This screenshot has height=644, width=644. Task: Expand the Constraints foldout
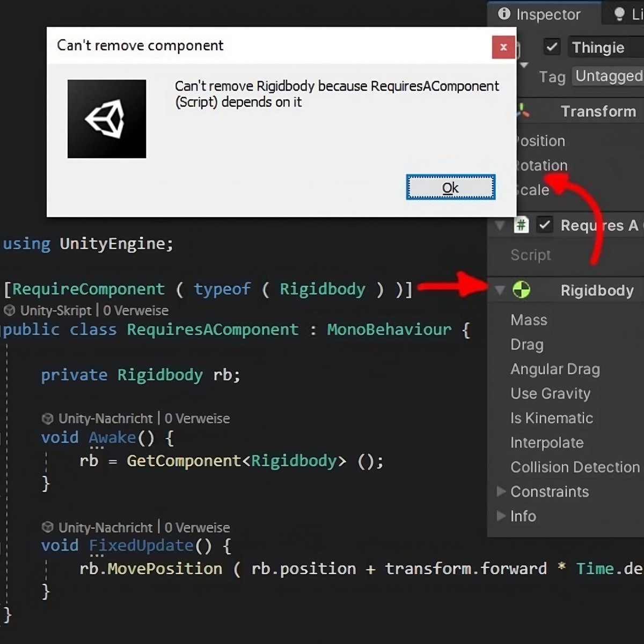501,491
